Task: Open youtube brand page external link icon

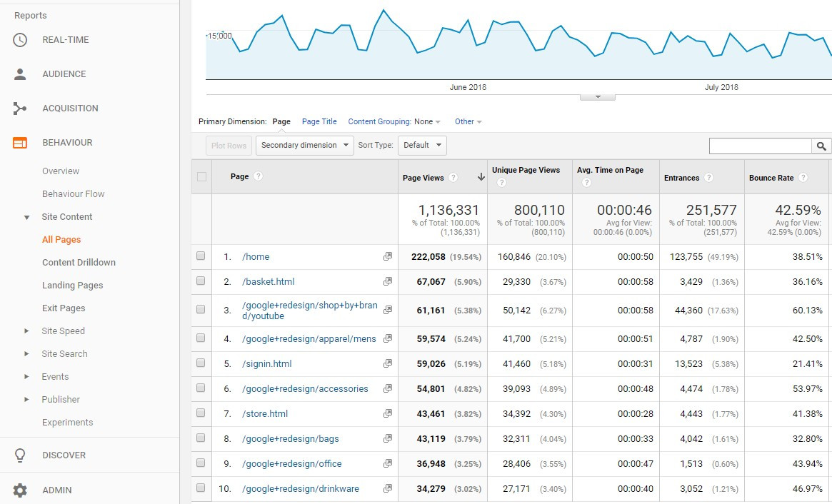Action: [x=388, y=310]
